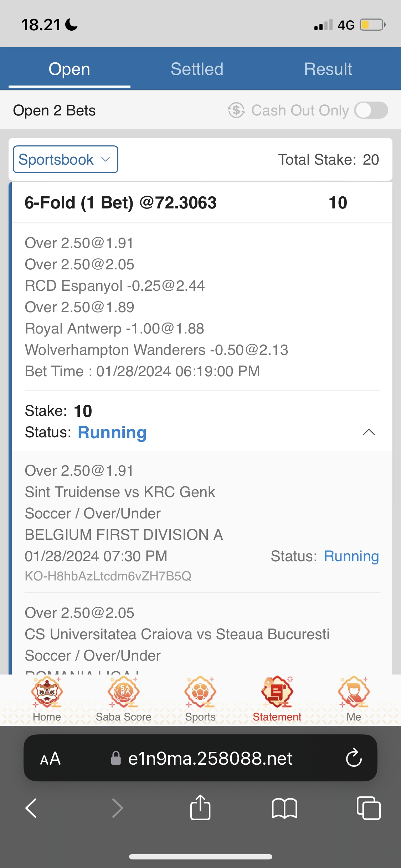Open Safari AA text size menu
401x868 pixels.
click(x=50, y=759)
